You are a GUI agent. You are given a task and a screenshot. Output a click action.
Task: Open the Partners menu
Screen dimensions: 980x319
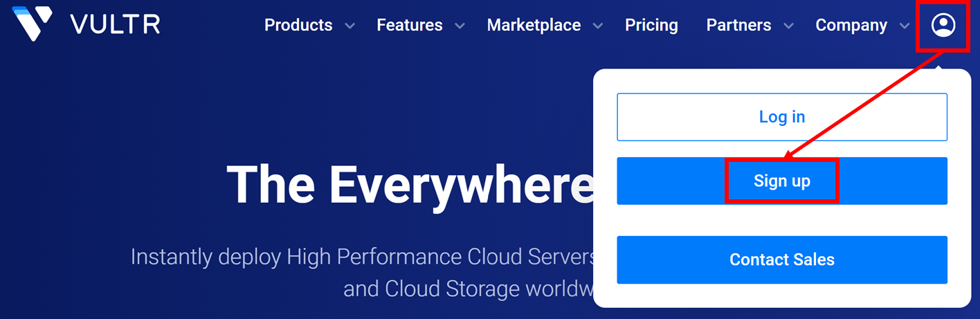(x=738, y=26)
